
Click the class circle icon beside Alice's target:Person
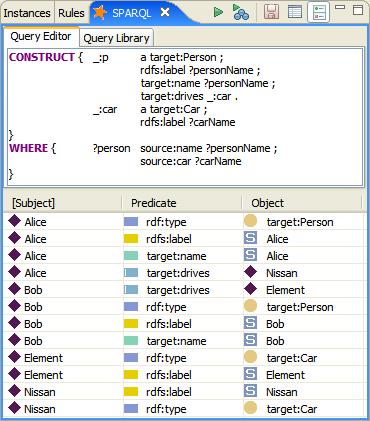point(250,221)
